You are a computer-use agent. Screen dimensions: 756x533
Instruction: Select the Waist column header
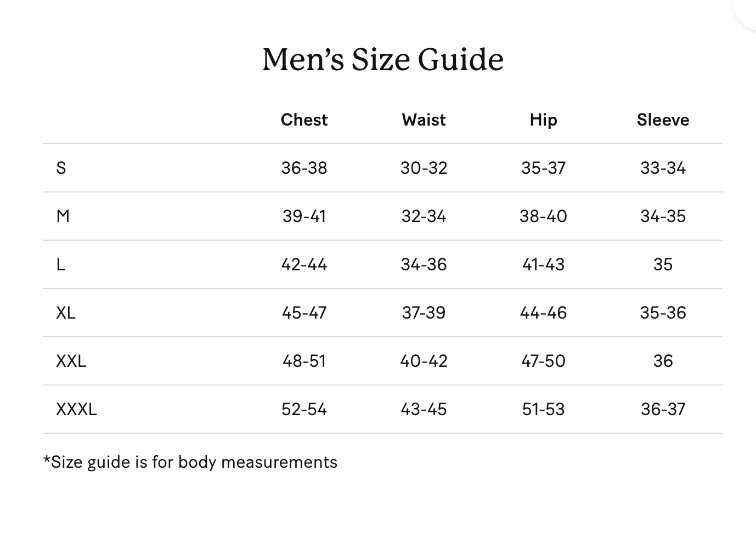click(x=424, y=120)
